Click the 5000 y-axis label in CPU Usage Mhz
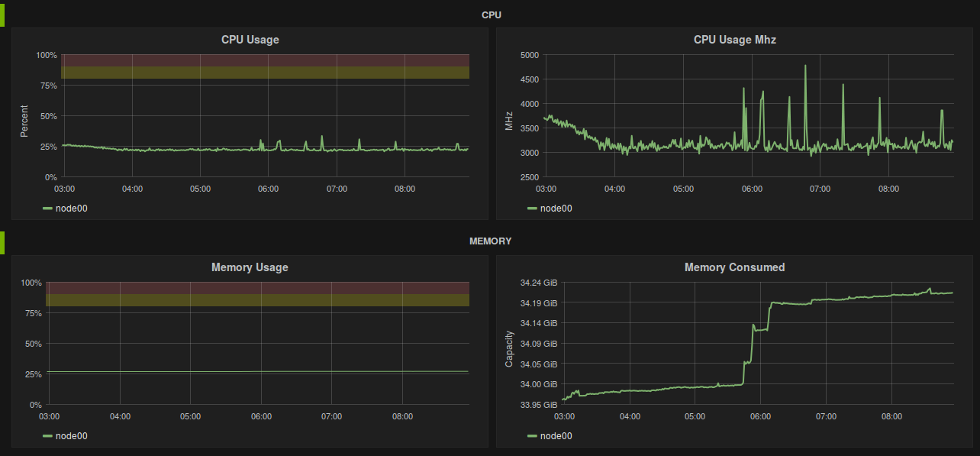The height and width of the screenshot is (456, 980). (529, 55)
